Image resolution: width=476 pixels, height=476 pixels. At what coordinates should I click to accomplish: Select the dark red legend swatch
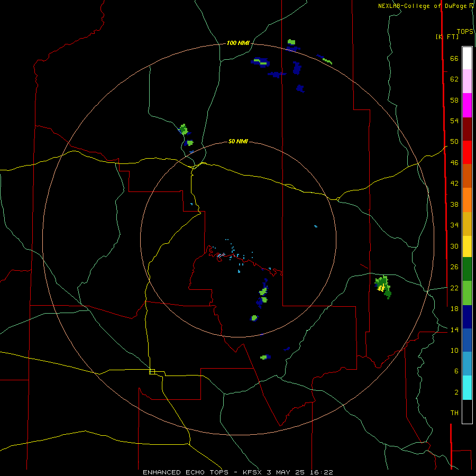coord(467,129)
